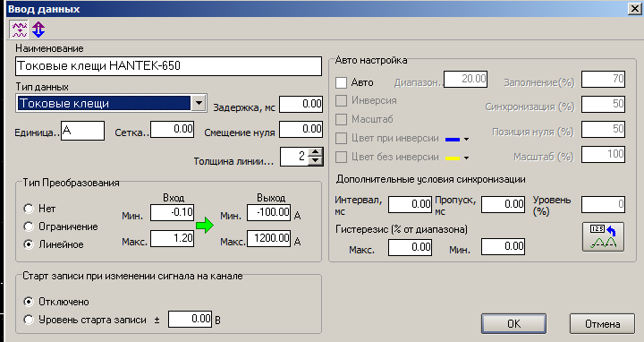Screen dimensions: 644x342
Task: Click the OK button
Action: pyautogui.click(x=513, y=324)
